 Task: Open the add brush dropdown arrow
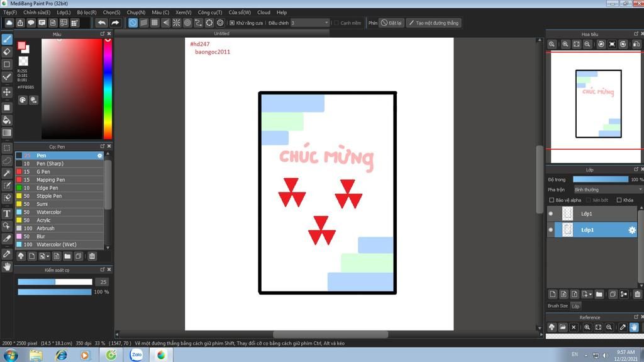[x=48, y=256]
